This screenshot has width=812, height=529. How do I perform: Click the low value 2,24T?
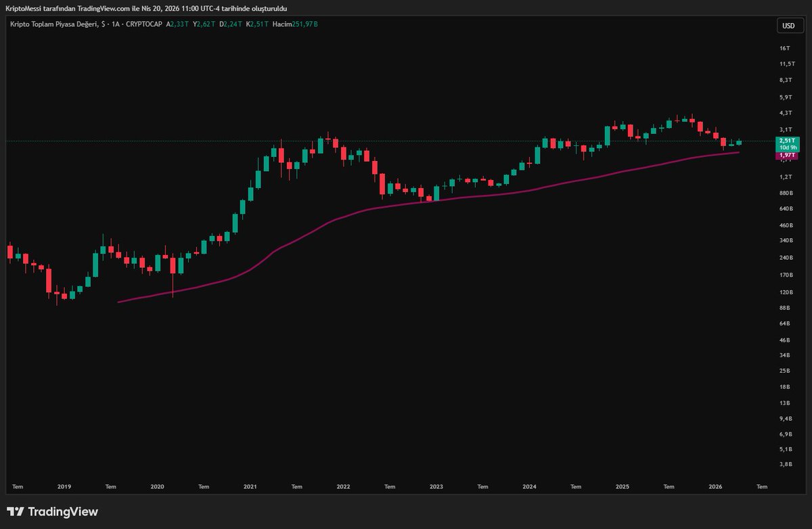(232, 24)
